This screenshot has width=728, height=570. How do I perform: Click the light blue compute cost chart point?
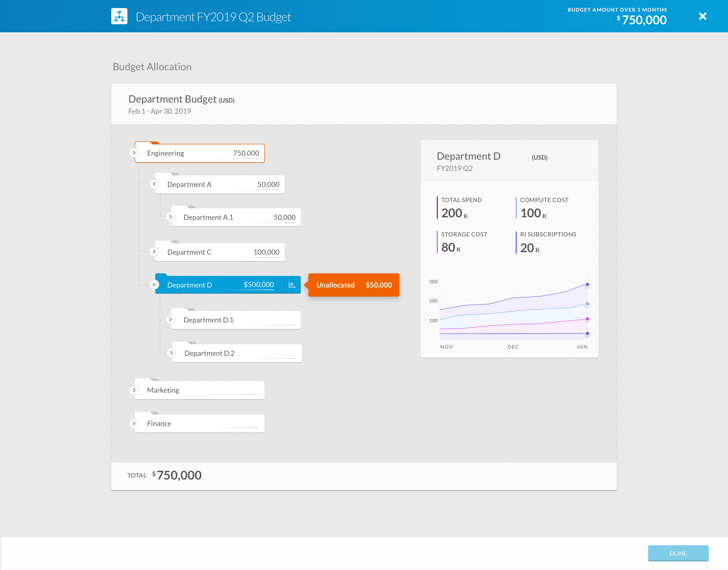click(587, 304)
